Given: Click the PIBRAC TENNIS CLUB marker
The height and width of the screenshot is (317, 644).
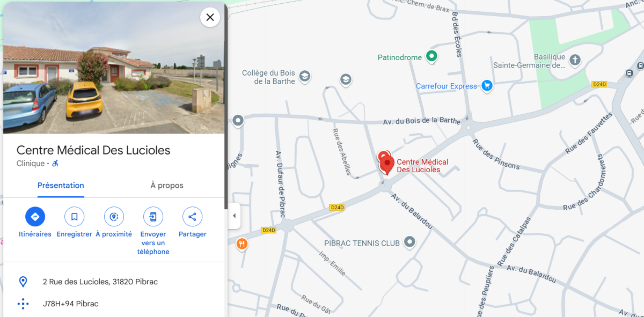Looking at the screenshot, I should click(x=409, y=242).
